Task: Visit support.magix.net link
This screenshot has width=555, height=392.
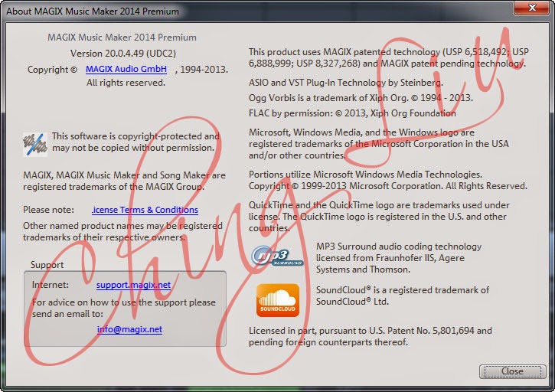Action: (133, 285)
